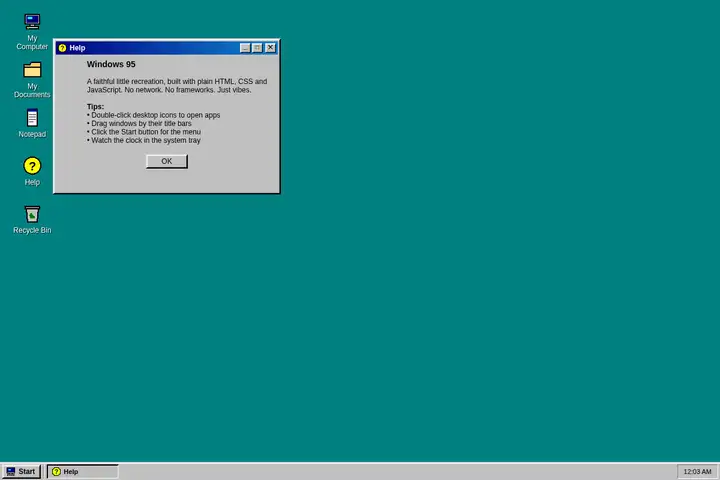Select the Notepad desktop icon

[x=32, y=123]
